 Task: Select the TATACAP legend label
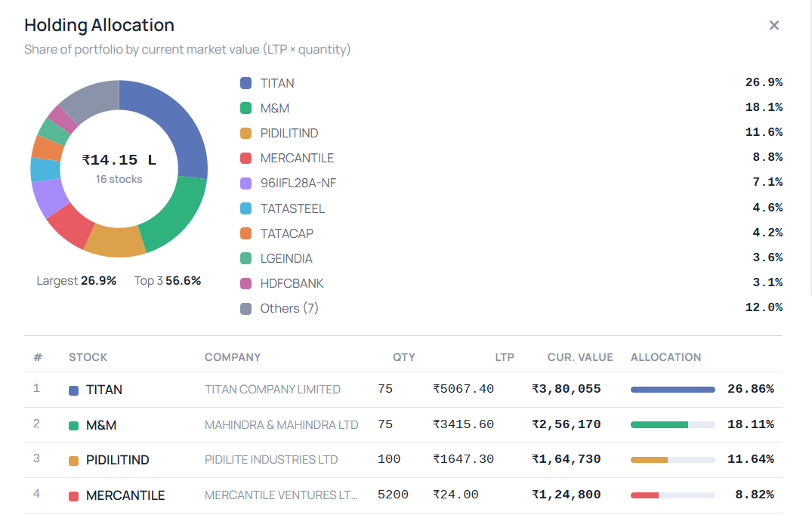pos(286,233)
